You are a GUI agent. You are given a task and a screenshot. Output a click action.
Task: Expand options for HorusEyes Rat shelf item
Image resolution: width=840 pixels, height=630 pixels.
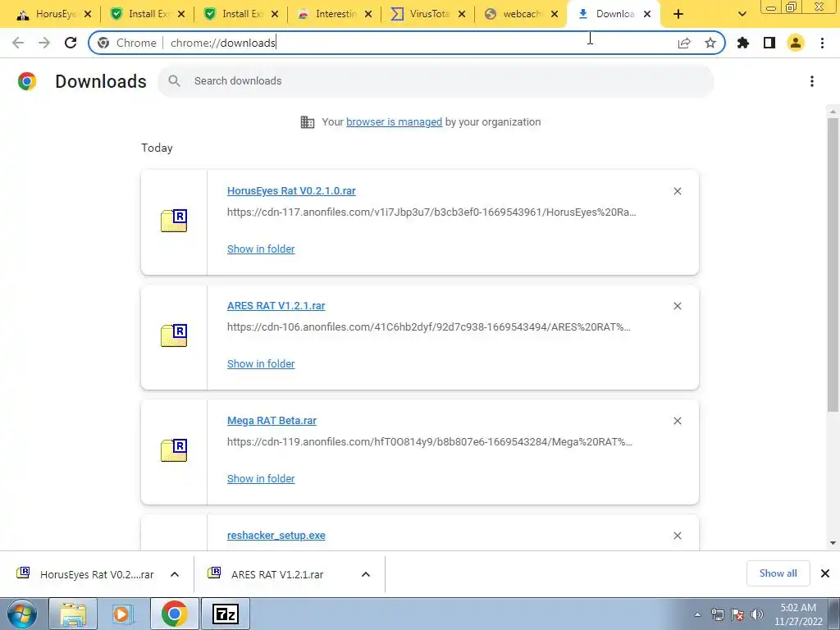click(x=175, y=574)
